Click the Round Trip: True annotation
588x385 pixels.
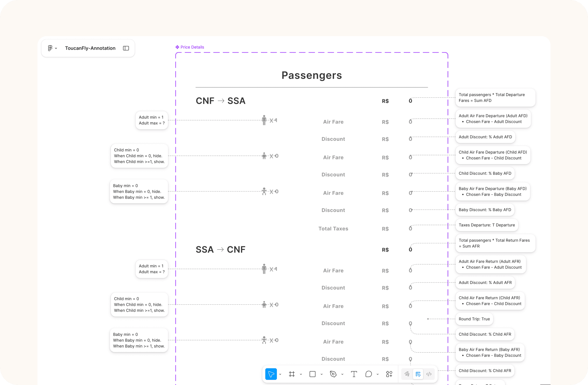pos(474,319)
